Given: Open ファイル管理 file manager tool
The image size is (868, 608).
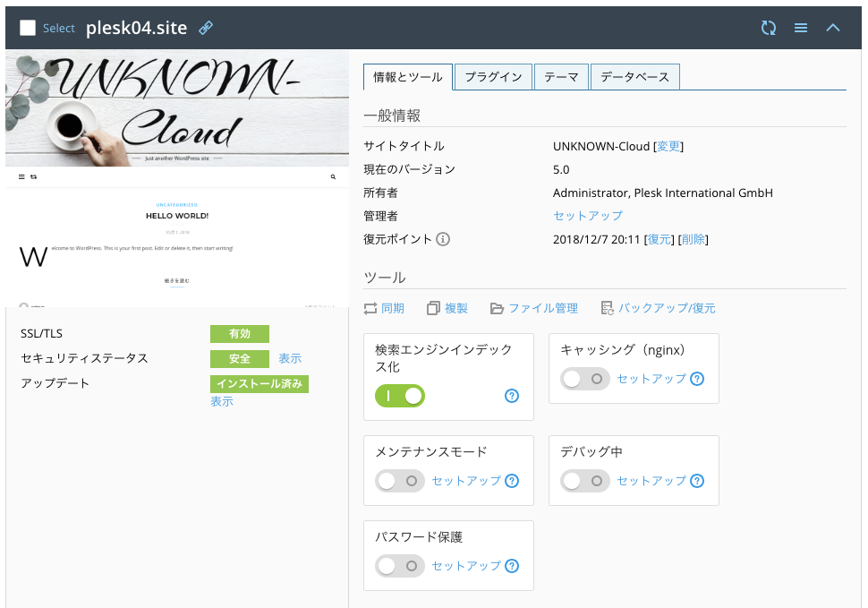Looking at the screenshot, I should point(498,307).
